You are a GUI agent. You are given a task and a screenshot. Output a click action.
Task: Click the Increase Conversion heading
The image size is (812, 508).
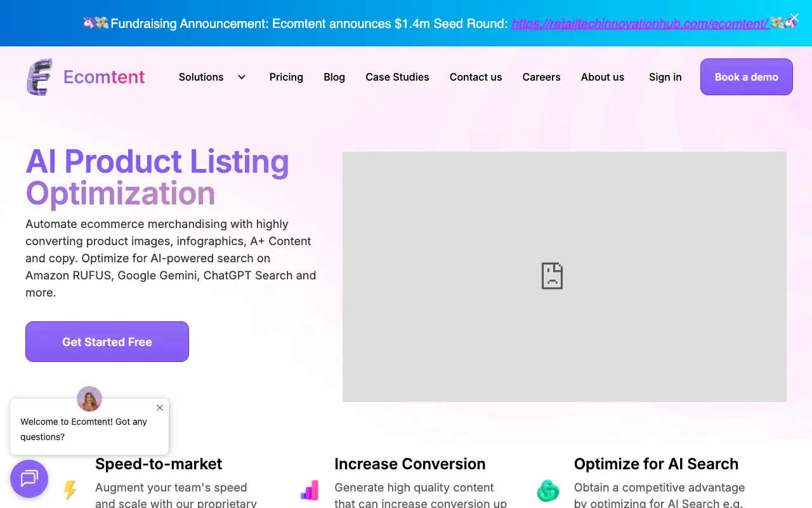[410, 464]
